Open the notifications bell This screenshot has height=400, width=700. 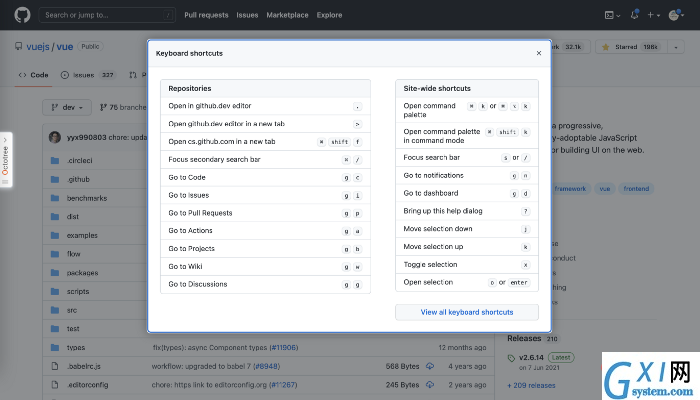point(634,15)
